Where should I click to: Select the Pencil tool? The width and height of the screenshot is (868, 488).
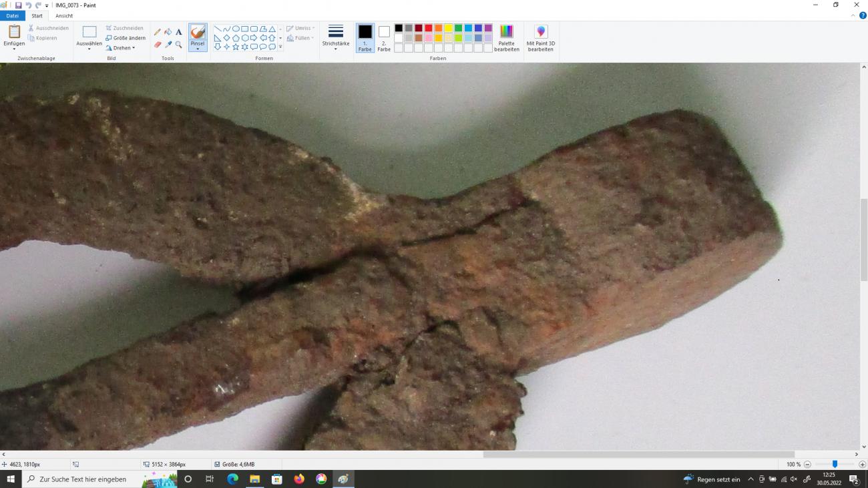(158, 32)
